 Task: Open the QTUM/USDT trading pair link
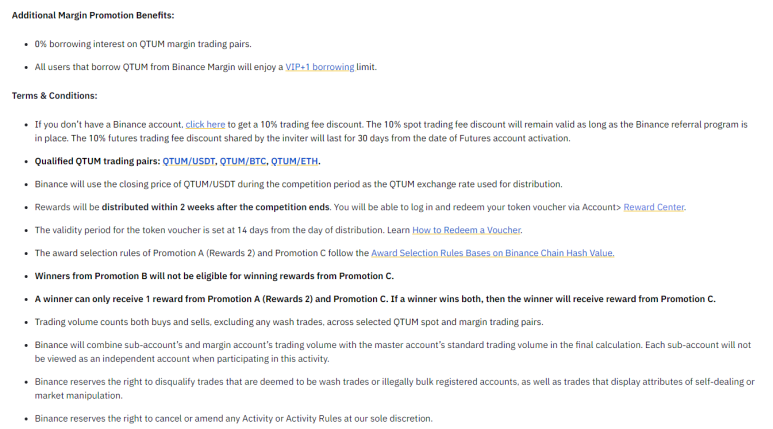click(x=189, y=161)
